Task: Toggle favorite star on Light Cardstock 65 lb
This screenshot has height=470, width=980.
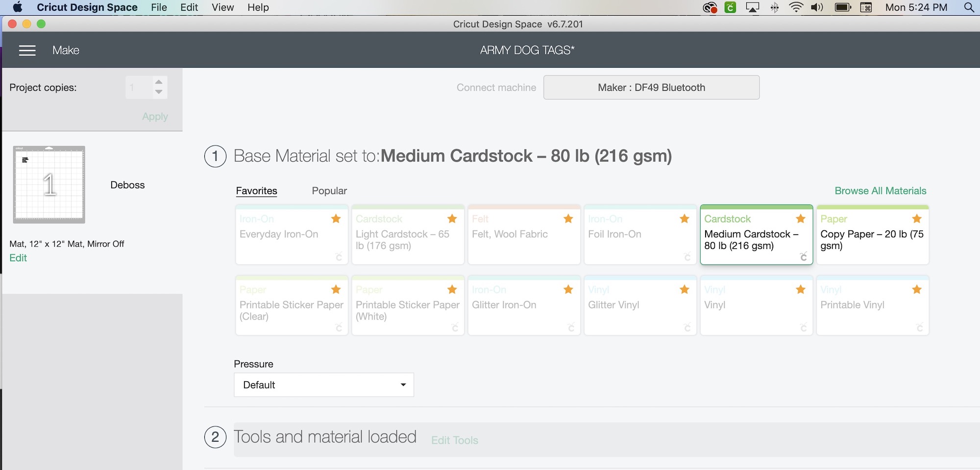Action: [452, 219]
